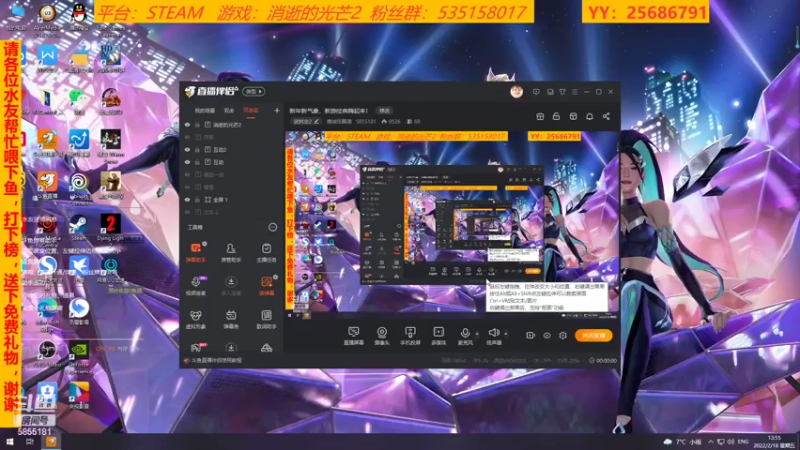
Task: Expand the microphone options arrow
Action: [x=478, y=334]
